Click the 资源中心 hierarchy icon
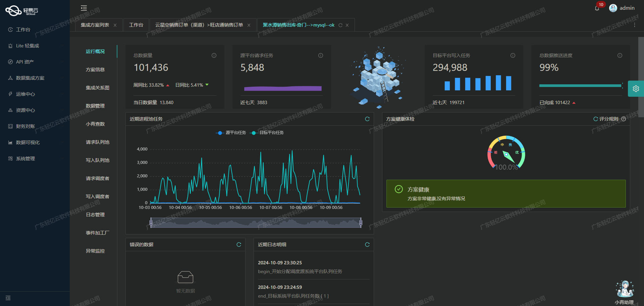The height and width of the screenshot is (306, 644). [x=10, y=110]
